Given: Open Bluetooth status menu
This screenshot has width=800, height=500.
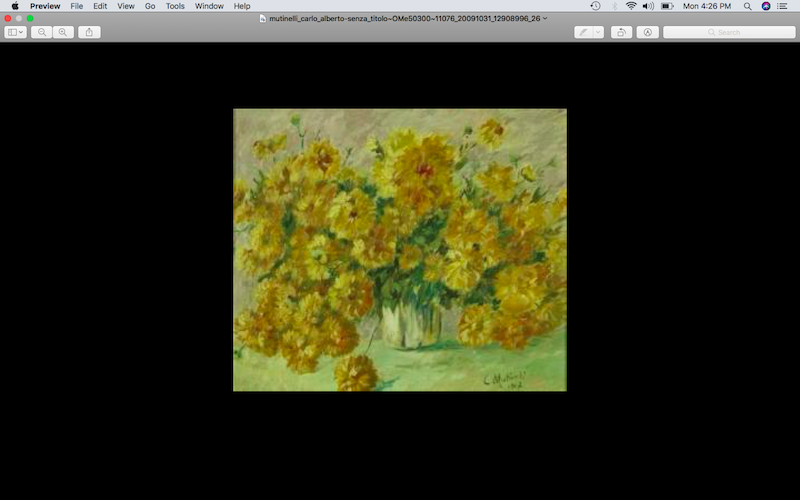Looking at the screenshot, I should coord(614,6).
